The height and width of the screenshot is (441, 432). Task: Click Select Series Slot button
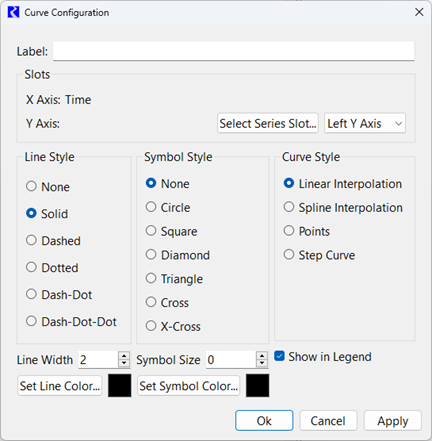268,123
